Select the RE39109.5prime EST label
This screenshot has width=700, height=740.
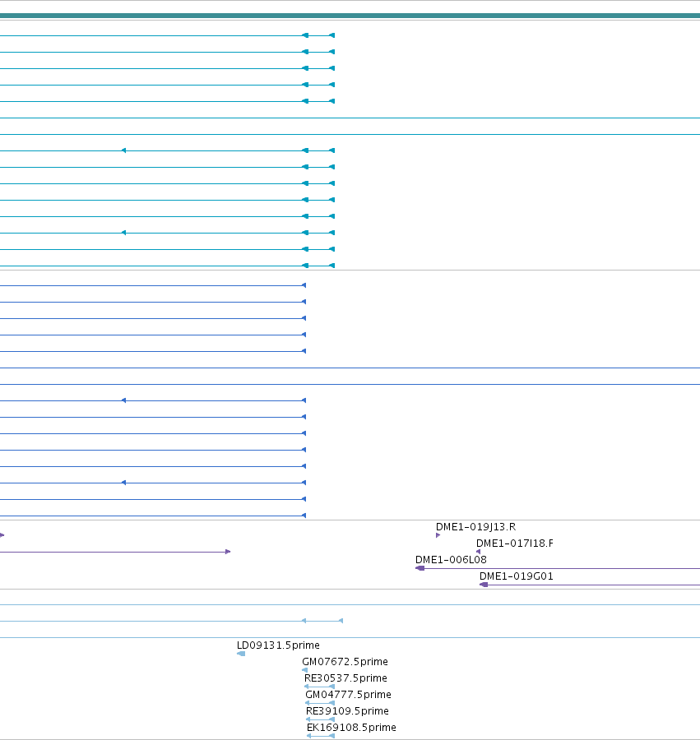coord(347,711)
